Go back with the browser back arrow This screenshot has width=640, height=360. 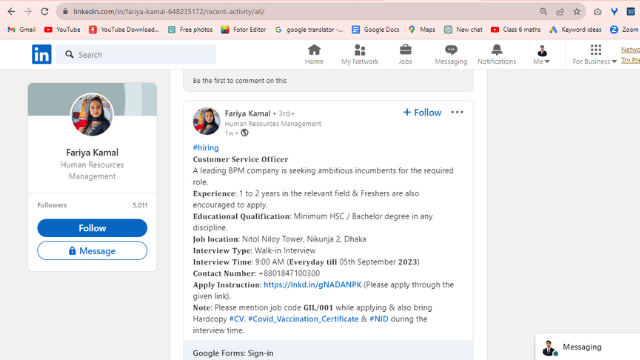pyautogui.click(x=11, y=11)
